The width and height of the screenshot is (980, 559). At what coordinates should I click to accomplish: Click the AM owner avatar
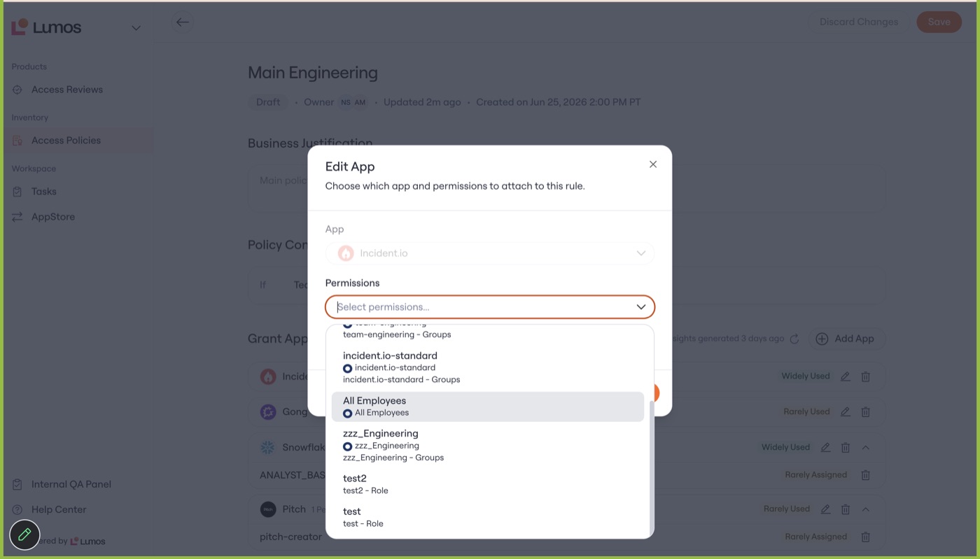pos(360,102)
